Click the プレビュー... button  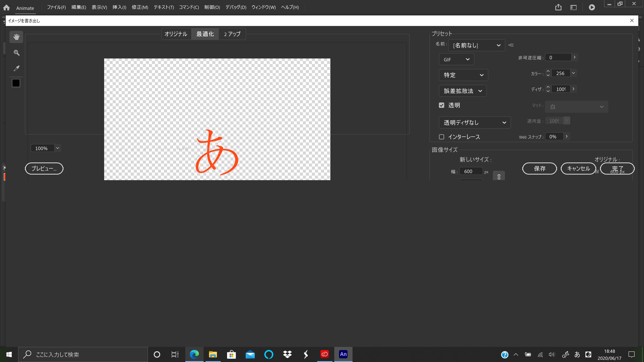[44, 169]
